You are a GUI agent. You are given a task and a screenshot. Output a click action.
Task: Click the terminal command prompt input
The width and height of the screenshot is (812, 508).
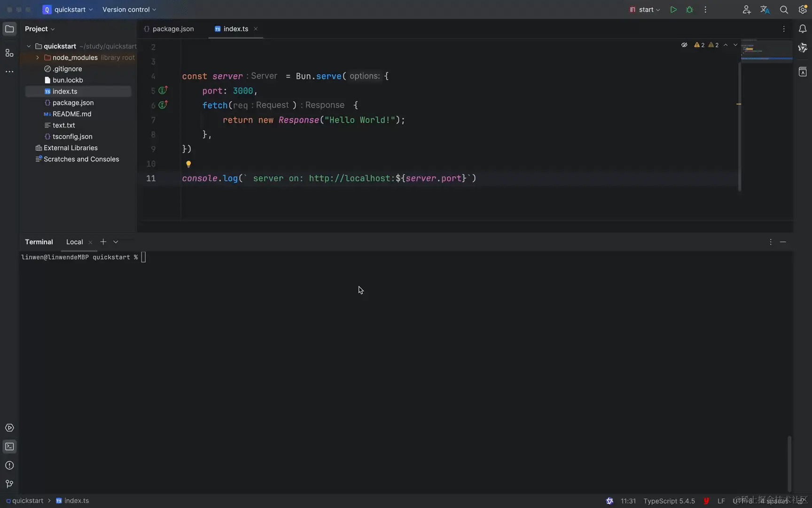click(144, 257)
